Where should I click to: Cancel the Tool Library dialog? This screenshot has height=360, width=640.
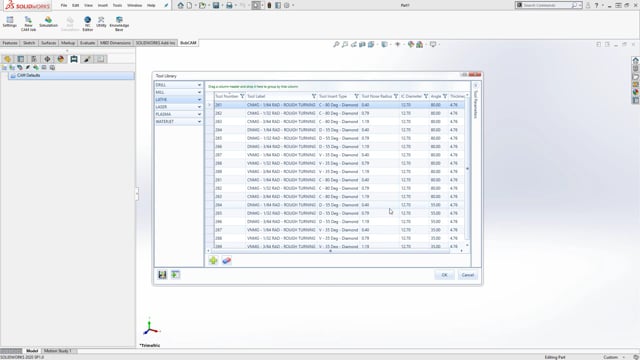click(467, 275)
